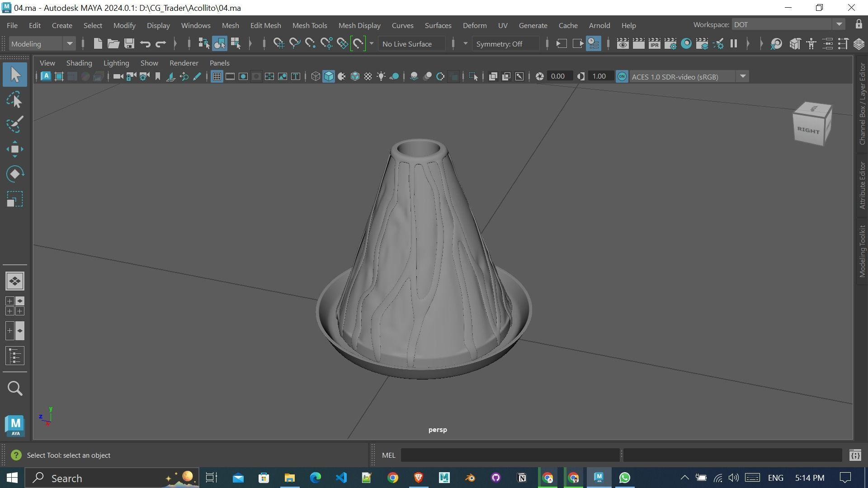The image size is (868, 488).
Task: Click the MEL command language label
Action: coord(389,455)
